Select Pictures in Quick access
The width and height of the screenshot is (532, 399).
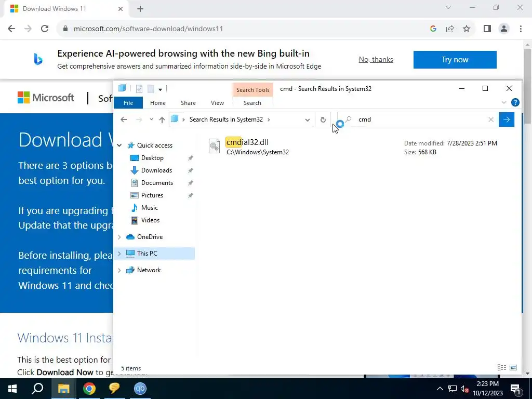(x=152, y=195)
